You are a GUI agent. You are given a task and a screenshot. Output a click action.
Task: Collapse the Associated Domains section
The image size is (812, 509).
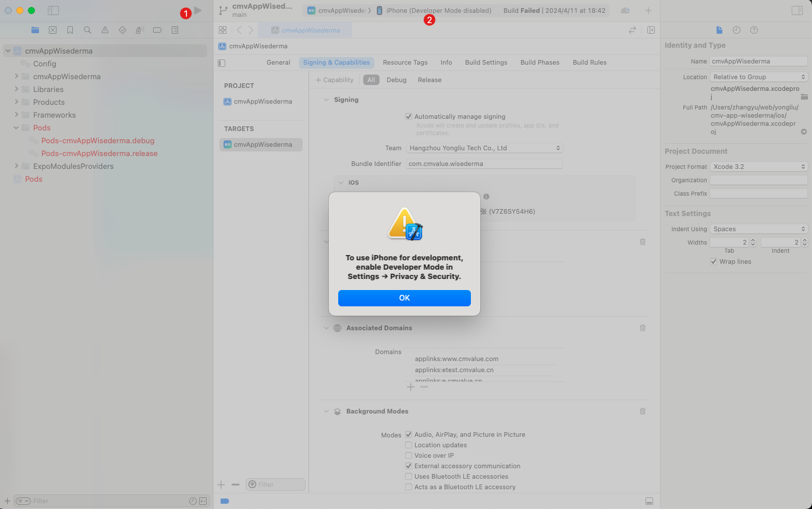(326, 328)
